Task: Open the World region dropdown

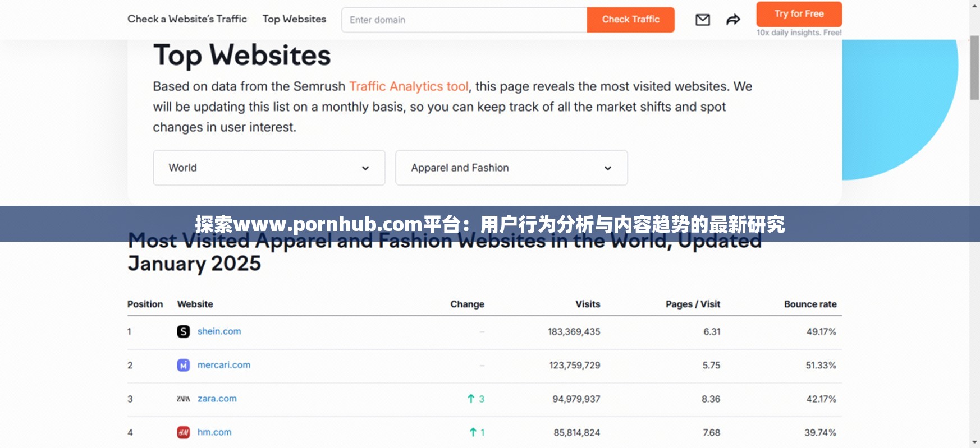Action: click(269, 168)
